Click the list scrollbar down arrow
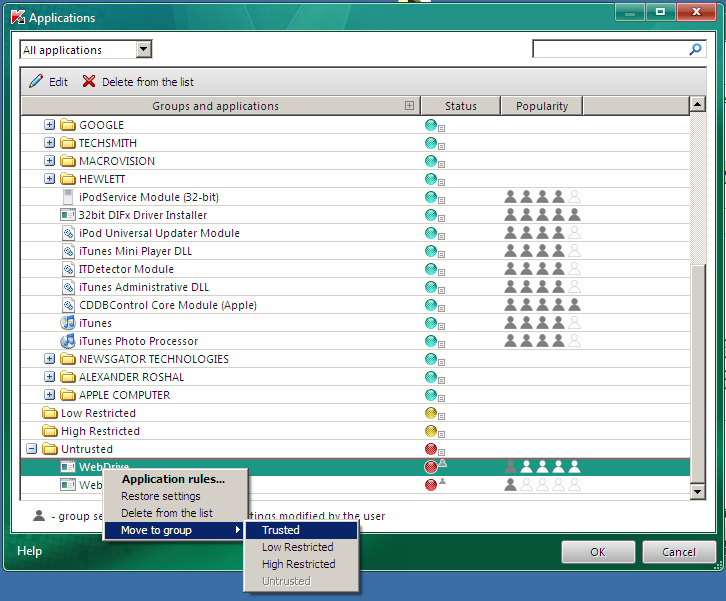The width and height of the screenshot is (726, 601). [x=697, y=491]
